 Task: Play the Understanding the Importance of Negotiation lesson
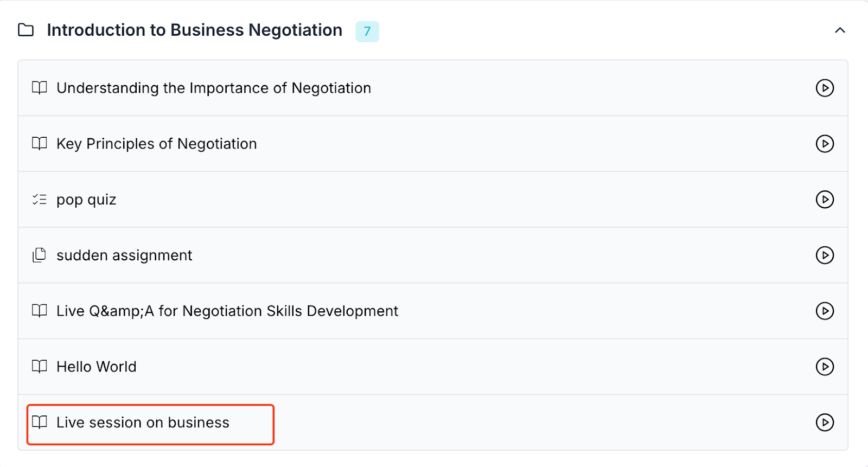(x=824, y=88)
